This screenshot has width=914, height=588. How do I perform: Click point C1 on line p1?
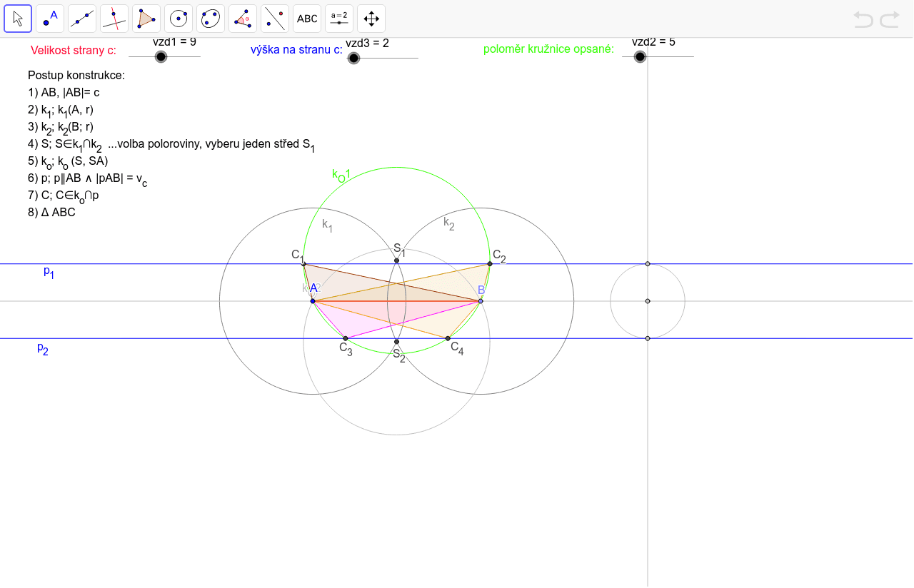(303, 264)
